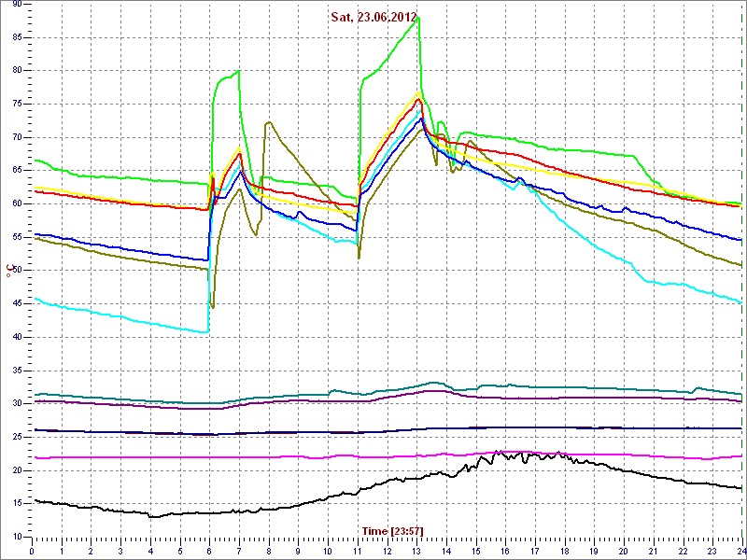Viewport: 747px width, 560px height.
Task: Select the '35' temperature axis label
Action: pos(18,371)
